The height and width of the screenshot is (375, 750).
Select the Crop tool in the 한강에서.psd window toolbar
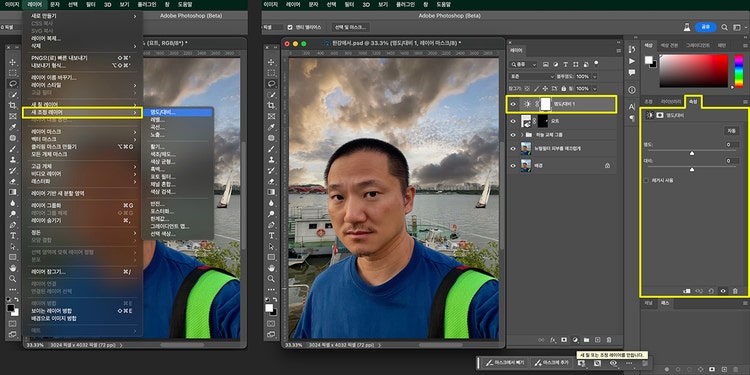[271, 105]
